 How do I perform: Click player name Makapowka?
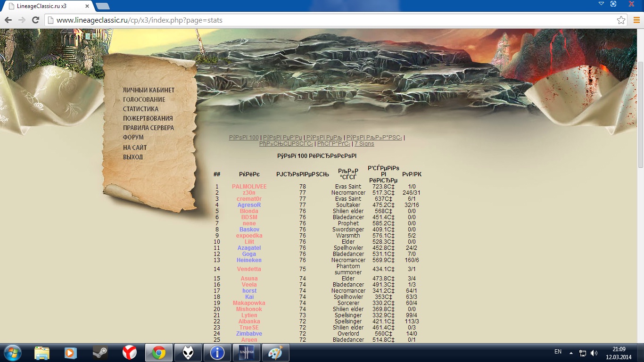[x=249, y=303]
